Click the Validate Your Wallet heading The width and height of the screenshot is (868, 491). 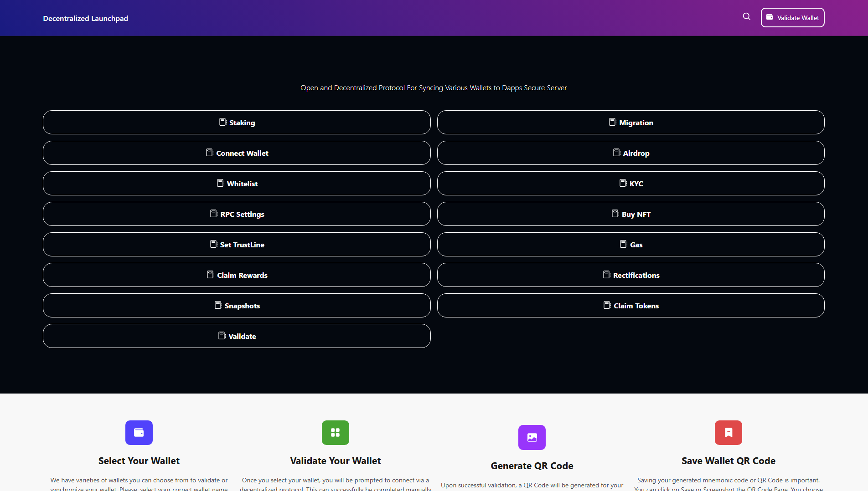point(336,461)
